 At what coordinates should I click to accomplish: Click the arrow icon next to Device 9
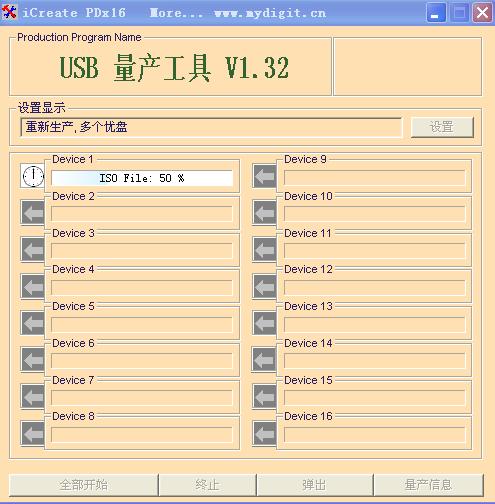[x=264, y=176]
